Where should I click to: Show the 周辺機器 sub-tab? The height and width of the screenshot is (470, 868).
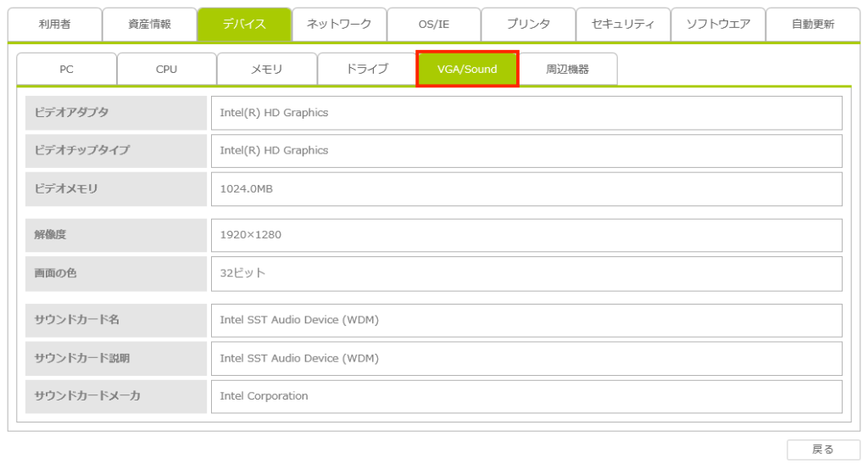coord(568,70)
